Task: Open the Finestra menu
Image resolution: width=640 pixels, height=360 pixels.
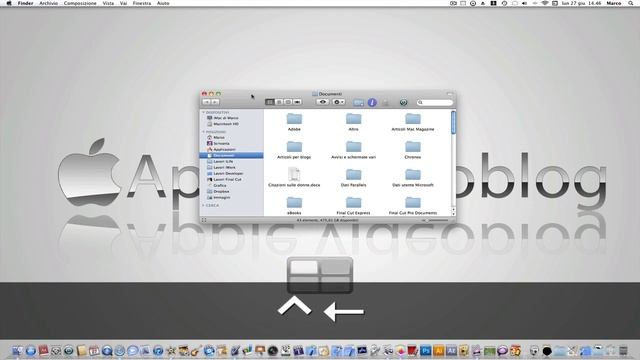Action: tap(142, 3)
